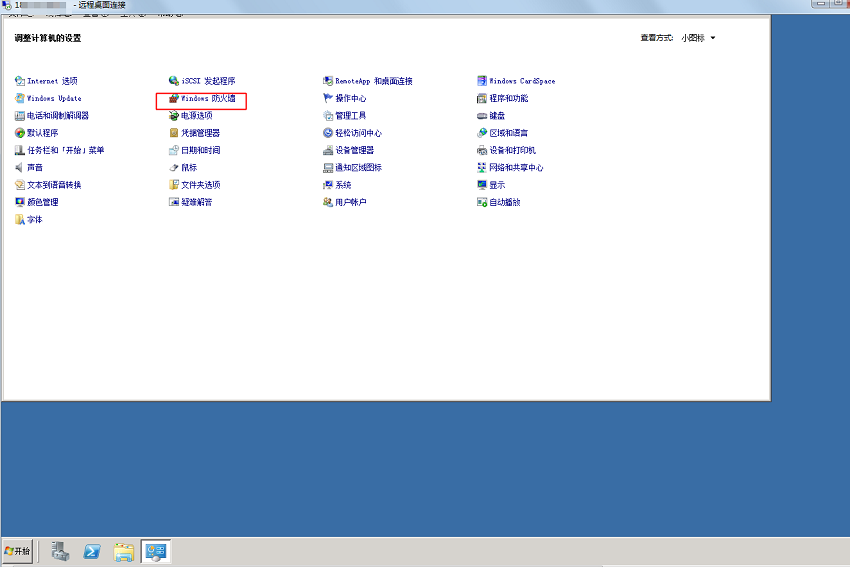Open Windows 防火墙 (Firewall) item

208,99
